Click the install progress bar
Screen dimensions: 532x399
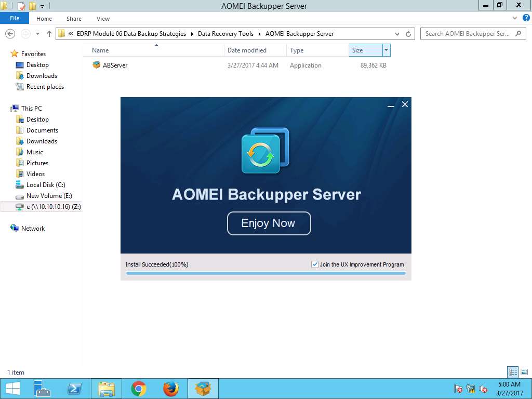(265, 273)
